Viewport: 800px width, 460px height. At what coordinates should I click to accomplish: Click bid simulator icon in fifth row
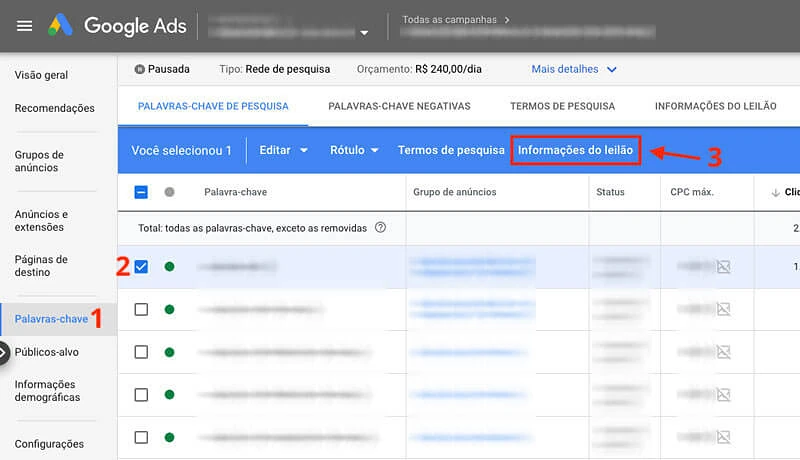tap(723, 437)
